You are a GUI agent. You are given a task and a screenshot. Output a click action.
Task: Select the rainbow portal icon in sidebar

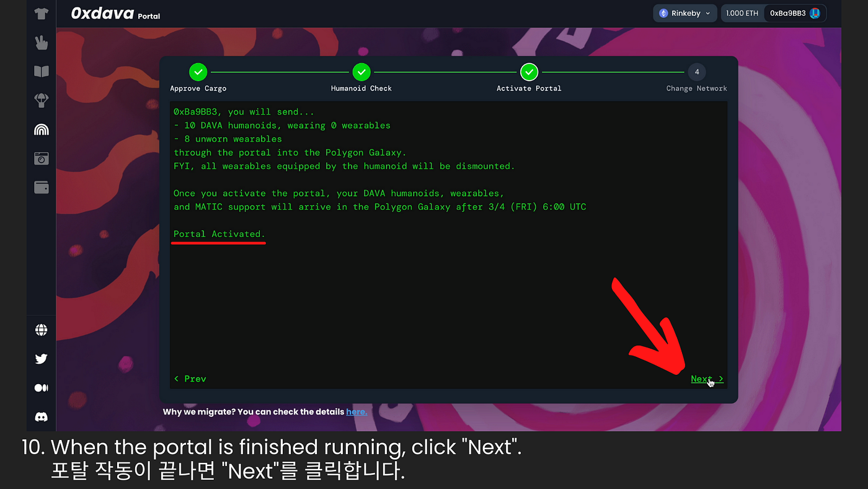click(42, 130)
